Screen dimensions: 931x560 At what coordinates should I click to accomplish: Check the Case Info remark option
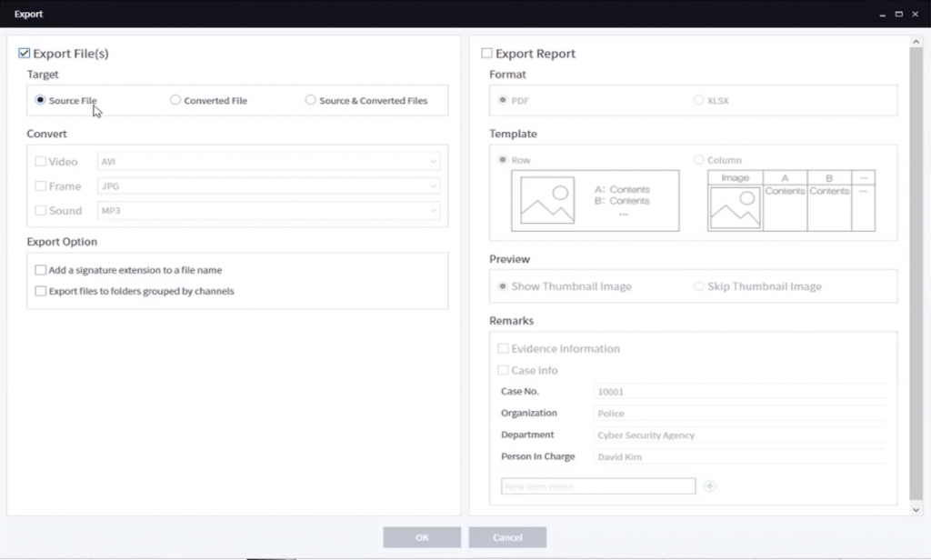point(502,370)
